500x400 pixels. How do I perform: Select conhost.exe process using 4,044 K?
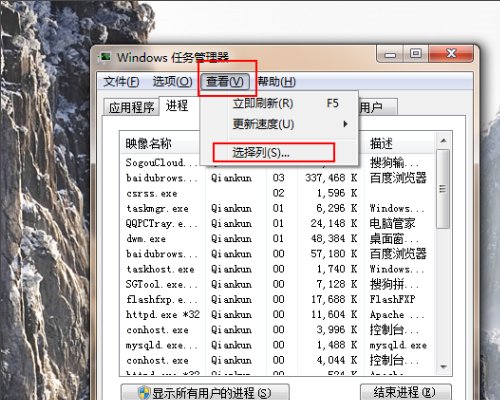point(277,360)
